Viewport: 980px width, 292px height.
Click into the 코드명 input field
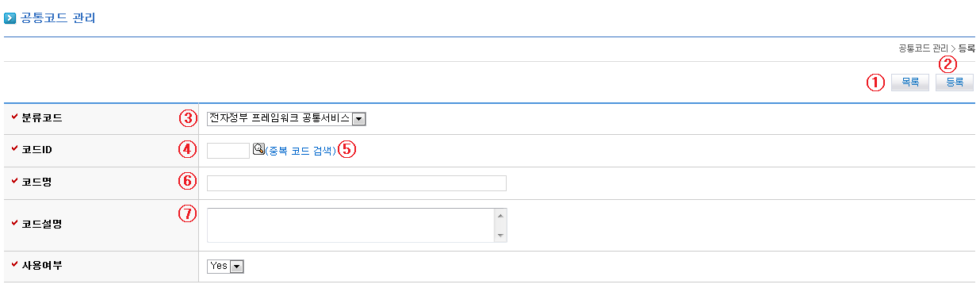pos(356,183)
